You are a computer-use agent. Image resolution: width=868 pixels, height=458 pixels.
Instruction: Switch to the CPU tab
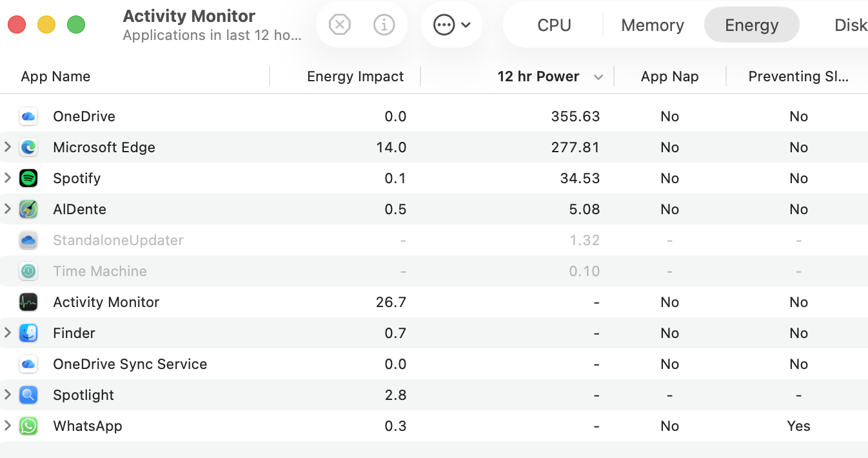click(554, 25)
